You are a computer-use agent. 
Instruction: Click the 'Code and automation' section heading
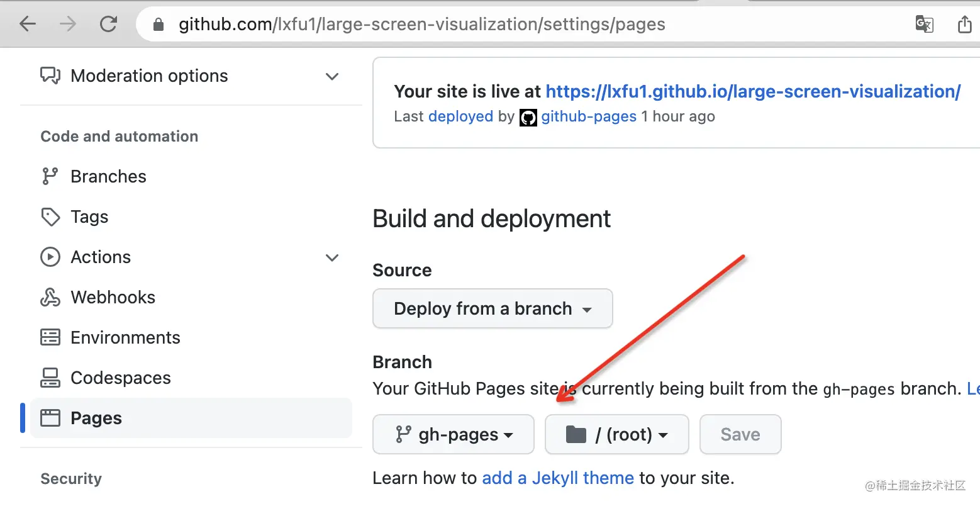point(120,137)
